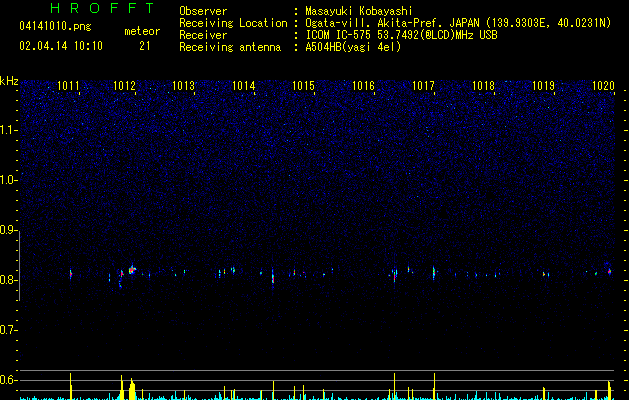Click time marker 1016
The height and width of the screenshot is (400, 629).
coord(363,86)
